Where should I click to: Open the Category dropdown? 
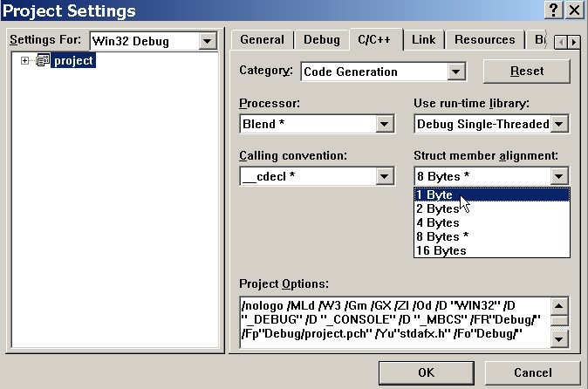tap(456, 72)
